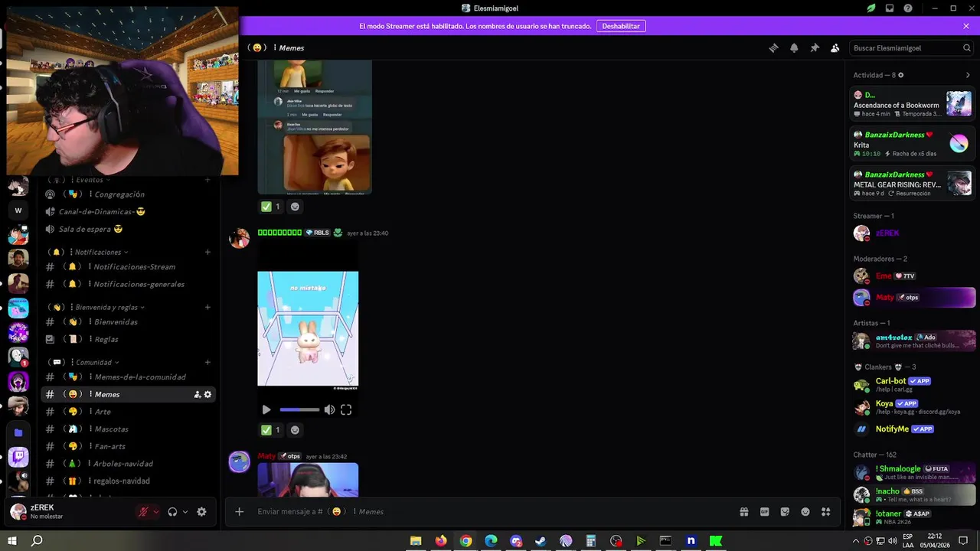Open Actividad settings gear

(900, 75)
